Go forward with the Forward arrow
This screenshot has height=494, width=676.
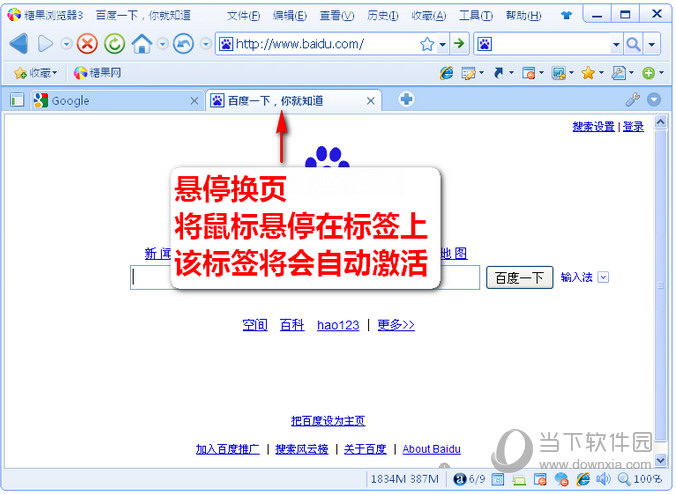pyautogui.click(x=45, y=44)
